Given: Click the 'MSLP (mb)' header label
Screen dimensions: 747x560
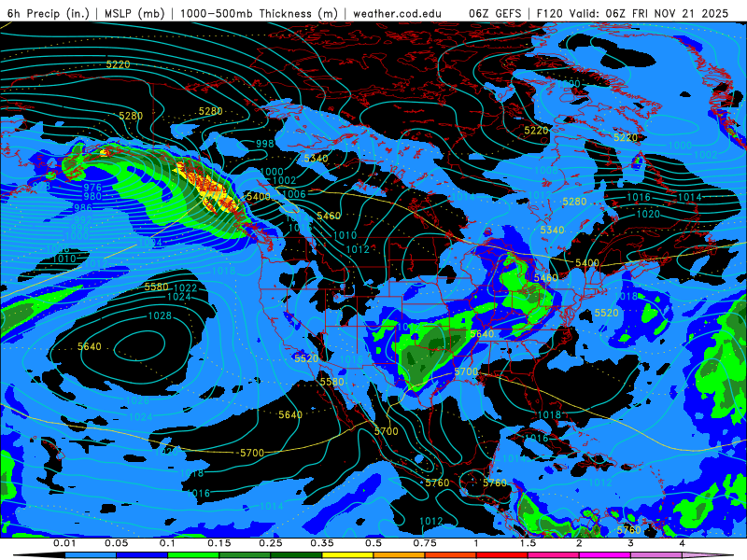Looking at the screenshot, I should [134, 13].
